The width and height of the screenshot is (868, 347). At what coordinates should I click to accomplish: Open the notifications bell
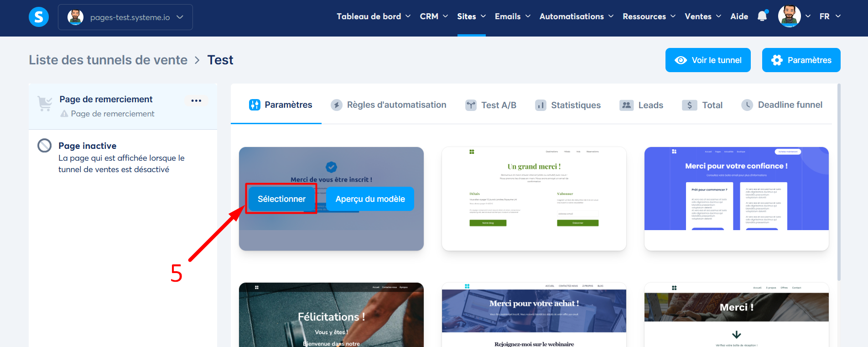click(762, 16)
